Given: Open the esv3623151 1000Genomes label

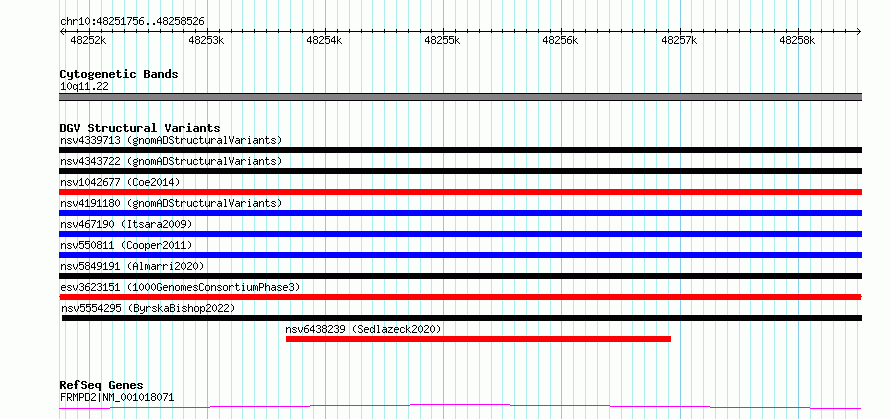Looking at the screenshot, I should coord(180,287).
